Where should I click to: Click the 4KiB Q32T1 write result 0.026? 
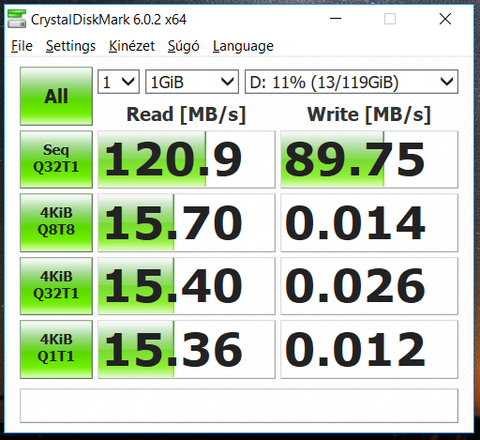[369, 286]
